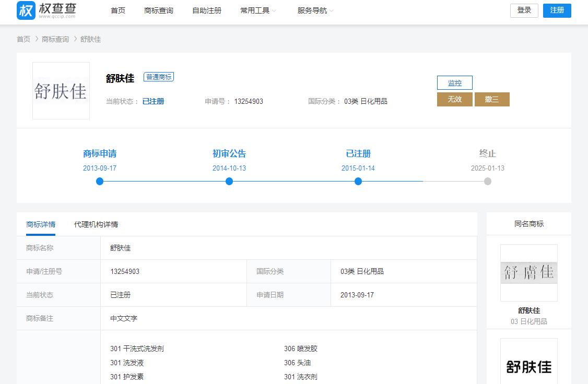Viewport: 588px width, 384px height.
Task: Open bold black 舒肤佳 same-name thumbnail
Action: click(529, 361)
